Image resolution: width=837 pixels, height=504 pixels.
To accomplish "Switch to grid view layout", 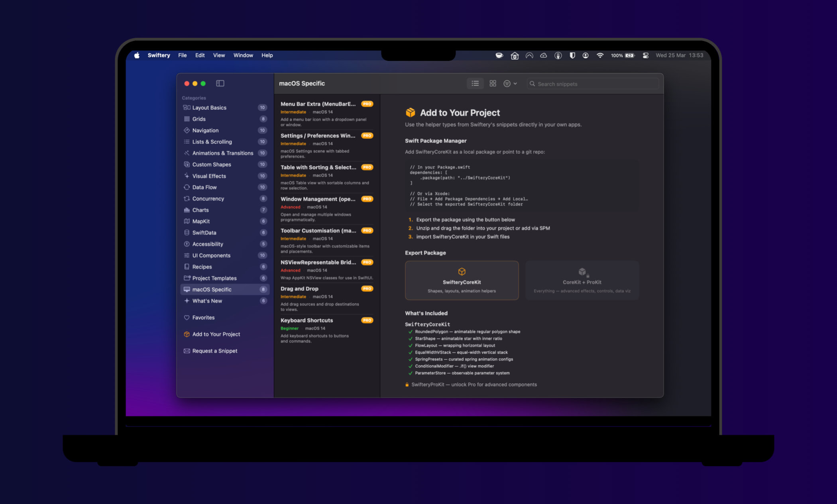I will tap(493, 83).
